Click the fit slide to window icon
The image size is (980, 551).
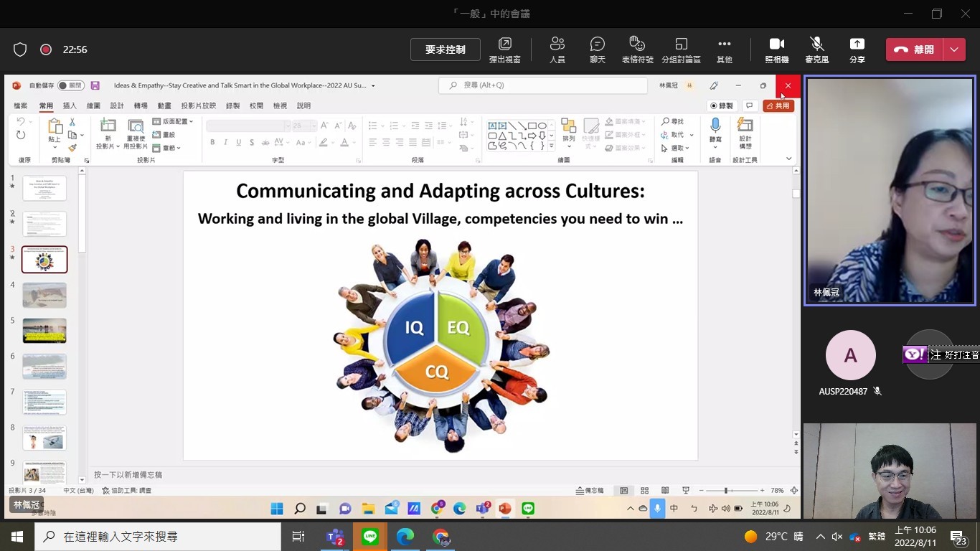[x=793, y=491]
